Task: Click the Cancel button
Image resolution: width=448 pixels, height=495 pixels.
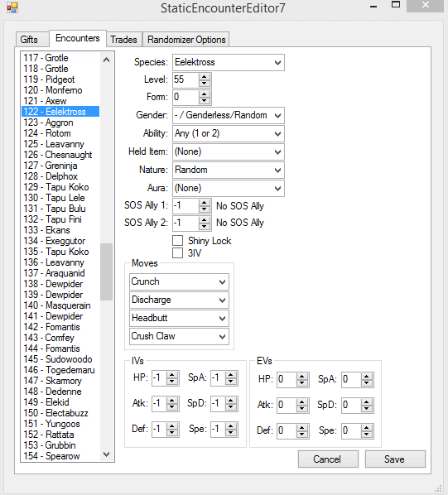Action: pos(328,459)
